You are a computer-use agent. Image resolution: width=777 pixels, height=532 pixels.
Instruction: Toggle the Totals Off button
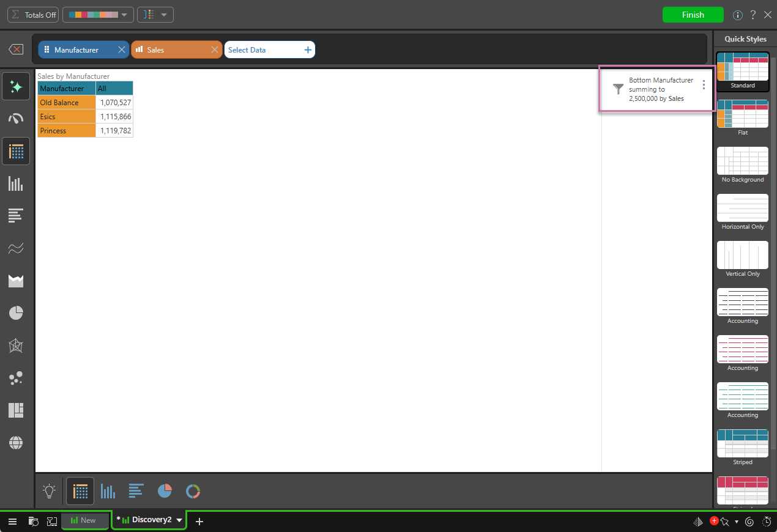[x=33, y=15]
